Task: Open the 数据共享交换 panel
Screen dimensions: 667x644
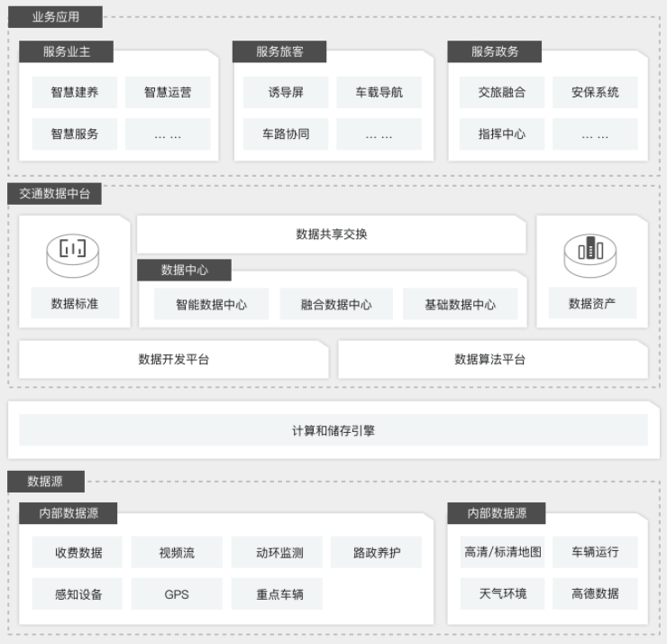Action: (332, 235)
